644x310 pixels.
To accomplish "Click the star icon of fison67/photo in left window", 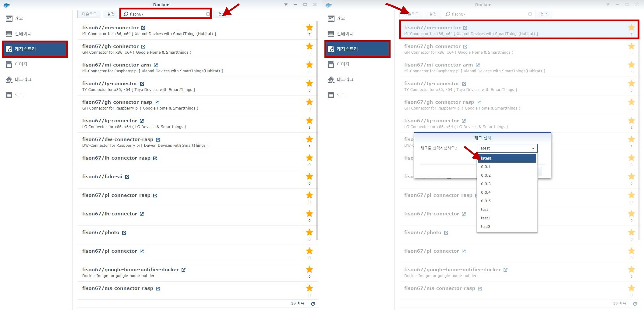I will pos(310,232).
